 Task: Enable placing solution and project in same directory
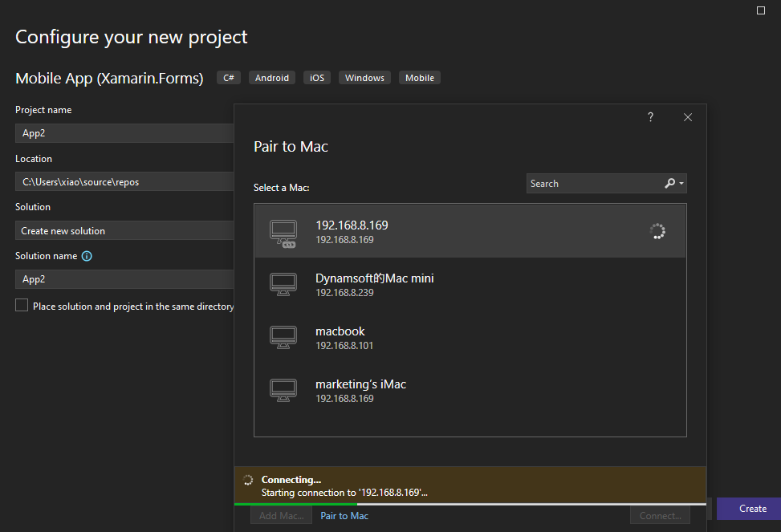click(x=22, y=306)
